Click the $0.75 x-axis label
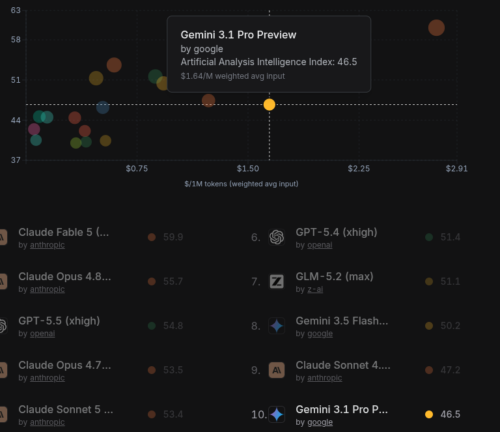 [137, 169]
